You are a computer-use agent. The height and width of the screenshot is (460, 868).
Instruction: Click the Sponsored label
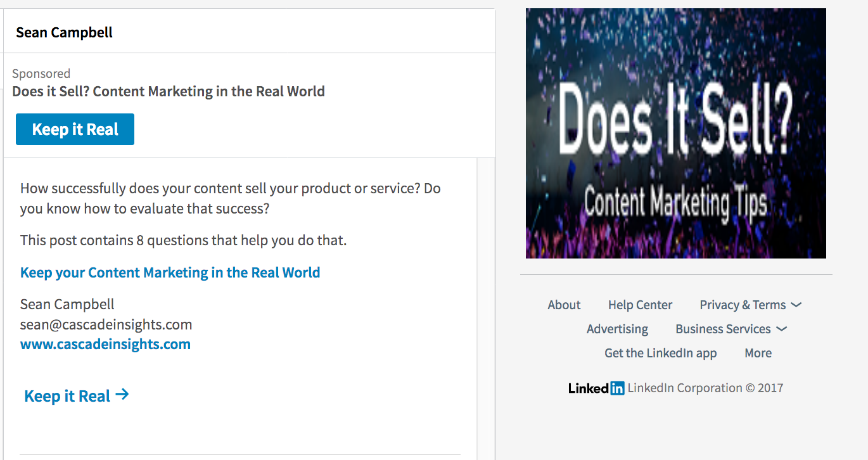tap(41, 73)
